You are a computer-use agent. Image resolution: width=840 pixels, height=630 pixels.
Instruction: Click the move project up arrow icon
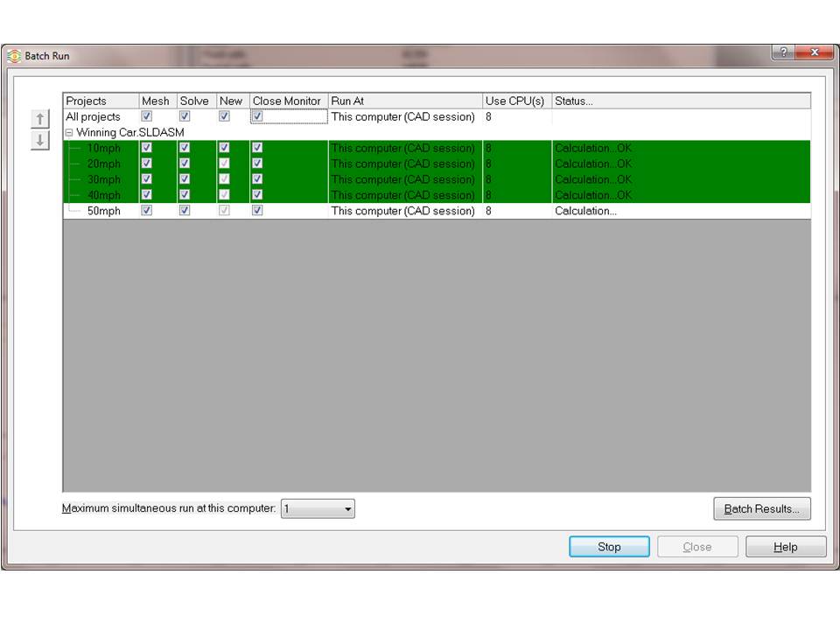(x=39, y=119)
